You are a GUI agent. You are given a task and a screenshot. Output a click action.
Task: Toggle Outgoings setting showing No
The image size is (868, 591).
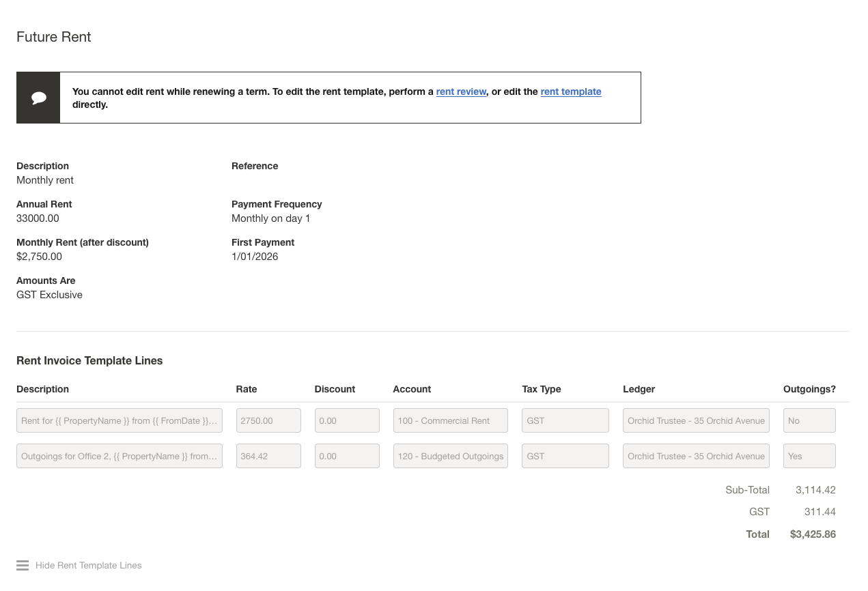809,420
